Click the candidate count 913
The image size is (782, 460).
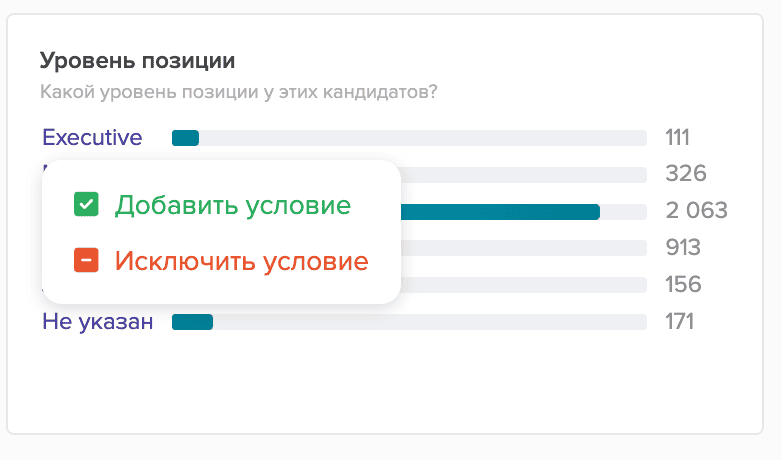pos(683,248)
